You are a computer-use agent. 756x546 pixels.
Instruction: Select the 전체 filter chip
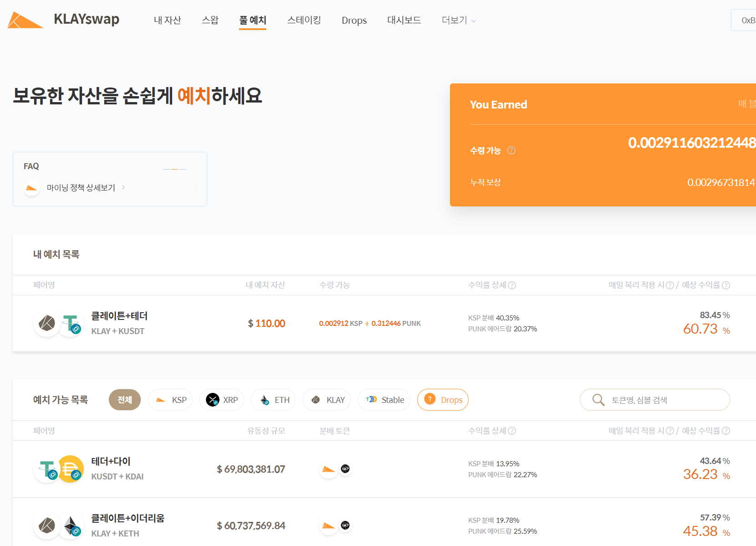point(125,400)
